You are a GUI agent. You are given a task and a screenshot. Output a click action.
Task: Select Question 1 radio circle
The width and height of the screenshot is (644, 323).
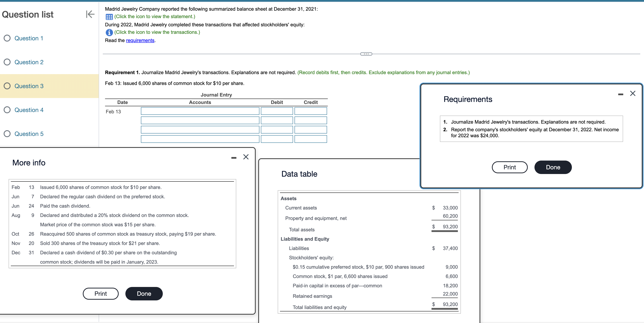[7, 38]
